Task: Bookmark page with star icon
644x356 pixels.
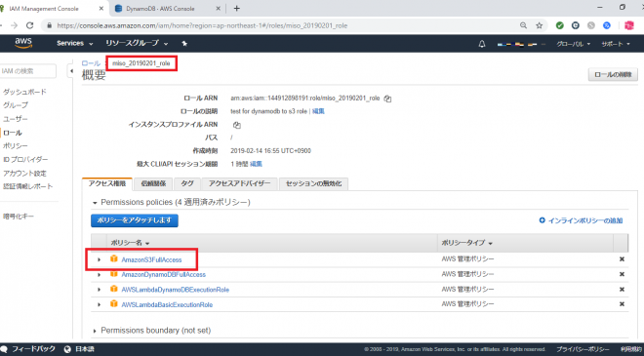Action: (x=540, y=25)
